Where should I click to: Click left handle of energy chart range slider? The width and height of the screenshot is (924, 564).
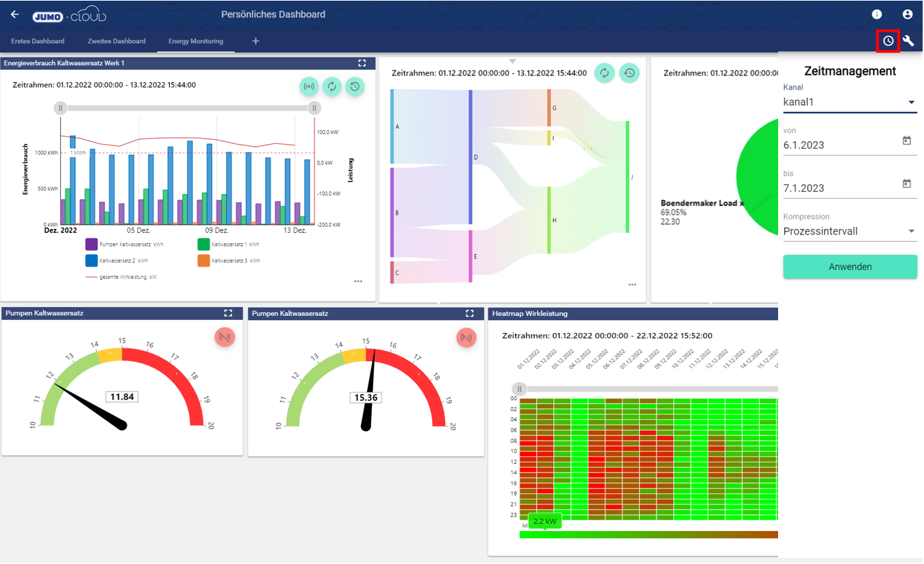click(60, 108)
